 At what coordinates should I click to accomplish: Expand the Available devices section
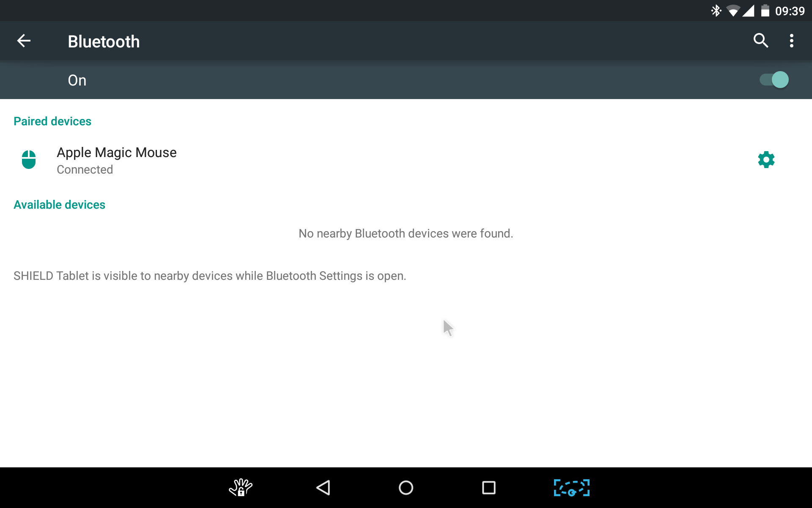58,204
